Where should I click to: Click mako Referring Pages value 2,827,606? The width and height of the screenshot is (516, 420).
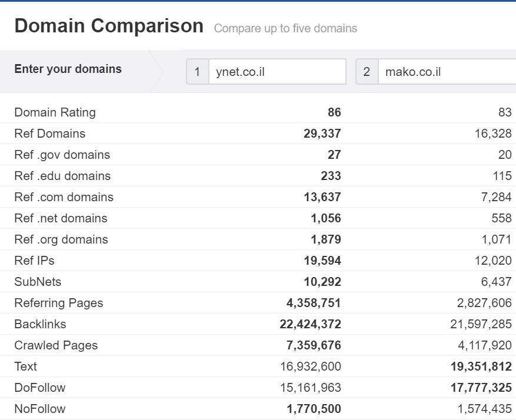coord(484,304)
